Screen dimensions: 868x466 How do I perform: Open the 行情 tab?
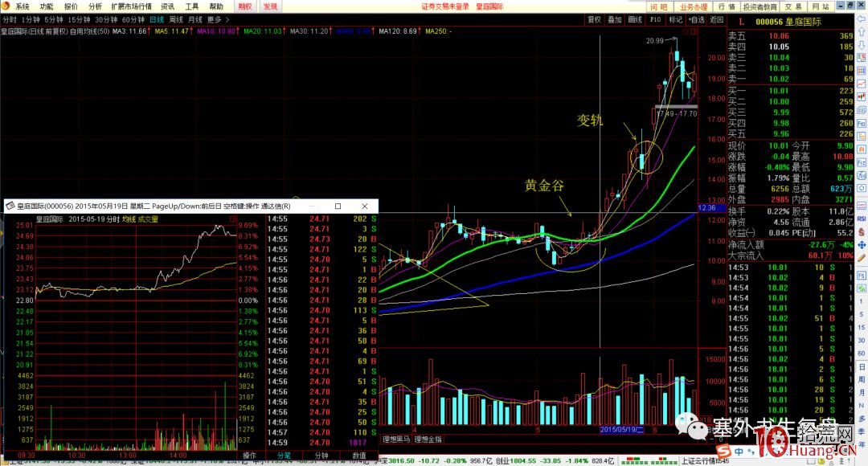[x=727, y=6]
